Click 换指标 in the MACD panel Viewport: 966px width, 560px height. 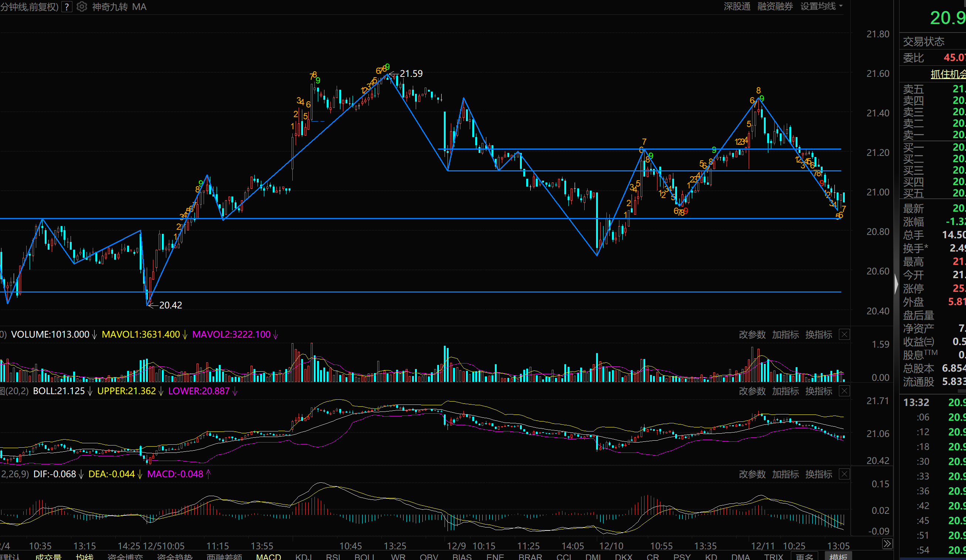click(819, 475)
